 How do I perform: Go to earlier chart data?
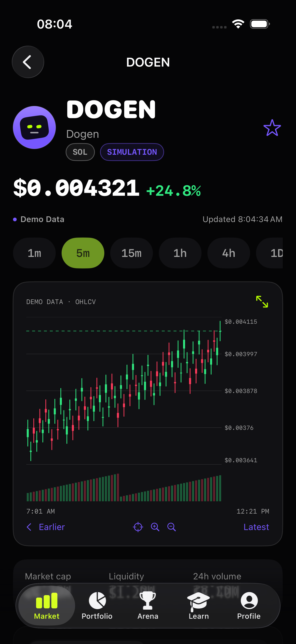45,527
